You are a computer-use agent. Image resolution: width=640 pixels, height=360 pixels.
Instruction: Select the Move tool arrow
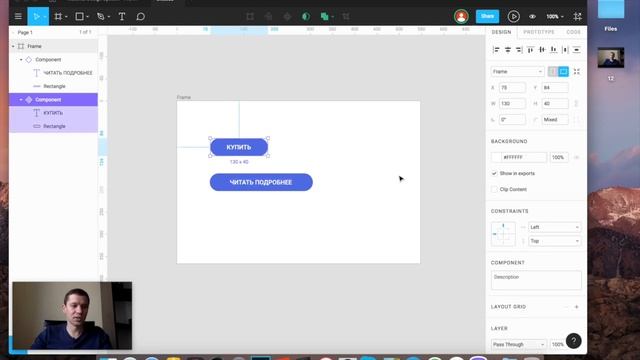click(36, 16)
